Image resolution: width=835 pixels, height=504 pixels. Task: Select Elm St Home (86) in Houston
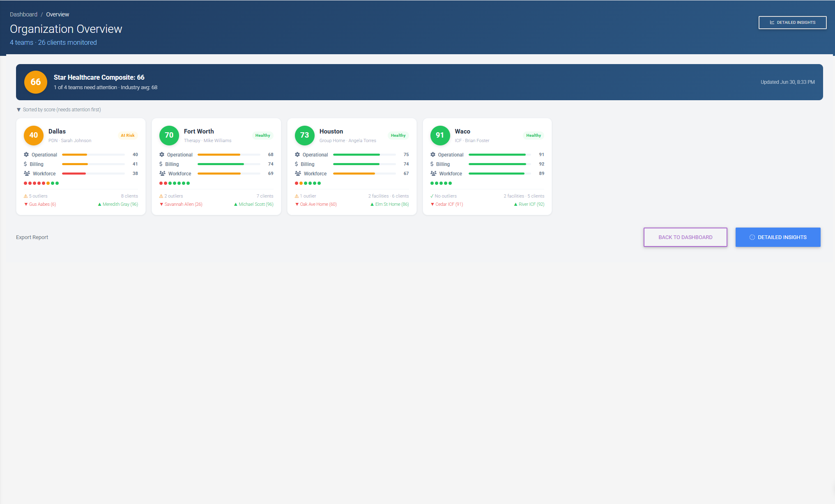click(x=390, y=205)
